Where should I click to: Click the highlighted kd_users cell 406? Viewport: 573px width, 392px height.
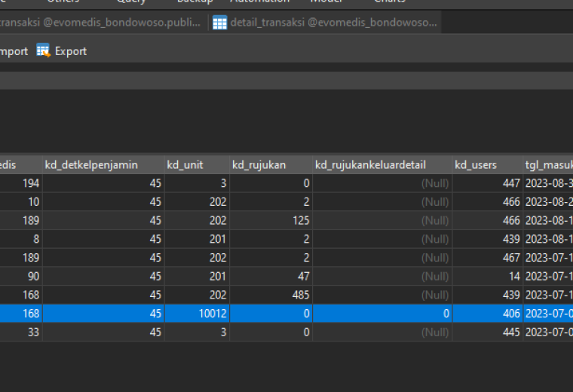pos(488,314)
